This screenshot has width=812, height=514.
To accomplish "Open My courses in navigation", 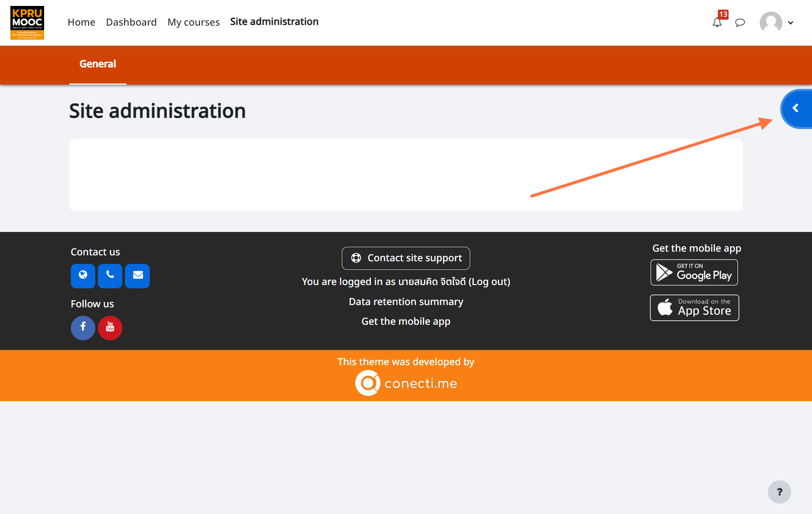I will click(x=194, y=22).
